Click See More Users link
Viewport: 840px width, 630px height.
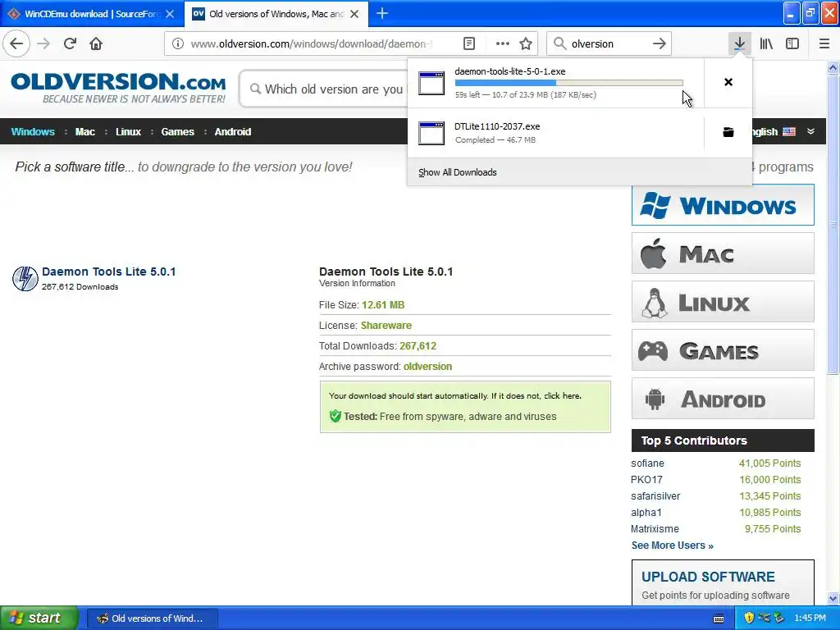pos(673,546)
